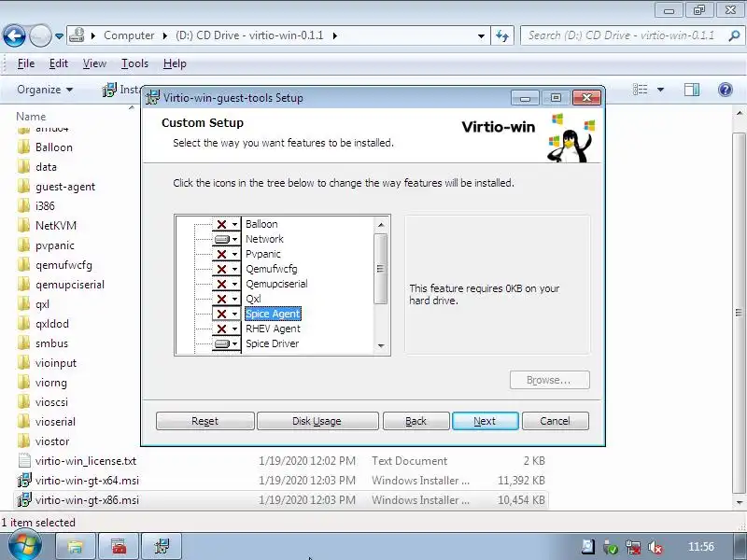The height and width of the screenshot is (560, 747).
Task: Click the installer taskbar icon
Action: click(x=162, y=546)
